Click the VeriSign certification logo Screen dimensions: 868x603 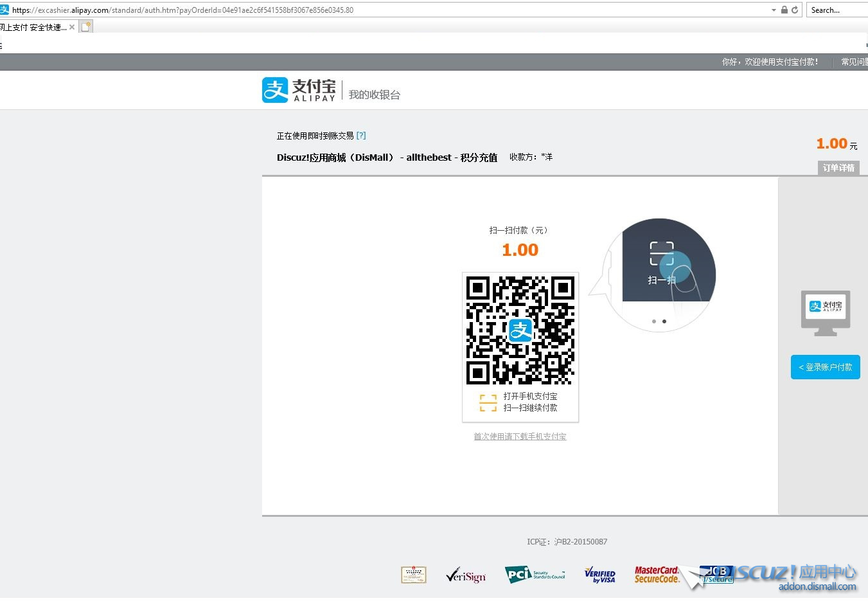pos(466,575)
